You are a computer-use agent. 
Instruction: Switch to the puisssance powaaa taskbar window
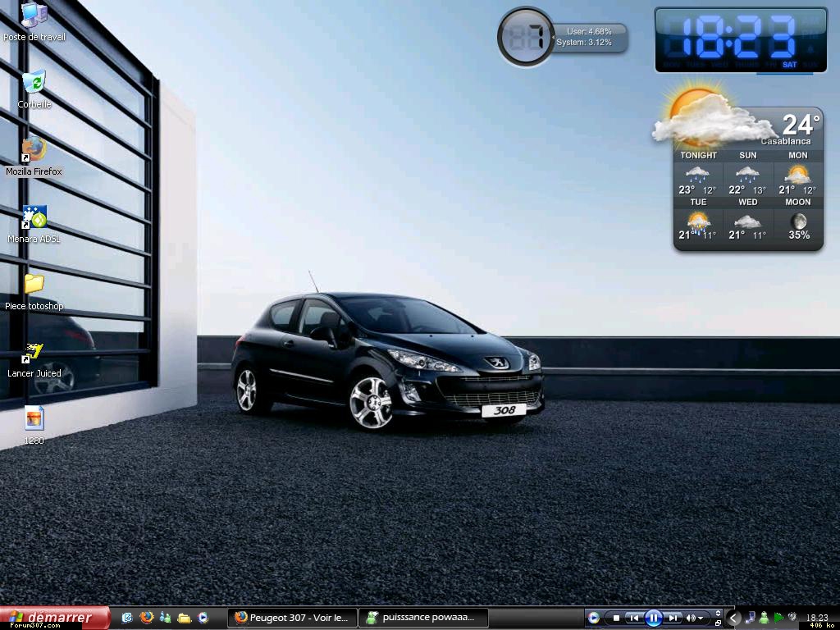[x=424, y=618]
